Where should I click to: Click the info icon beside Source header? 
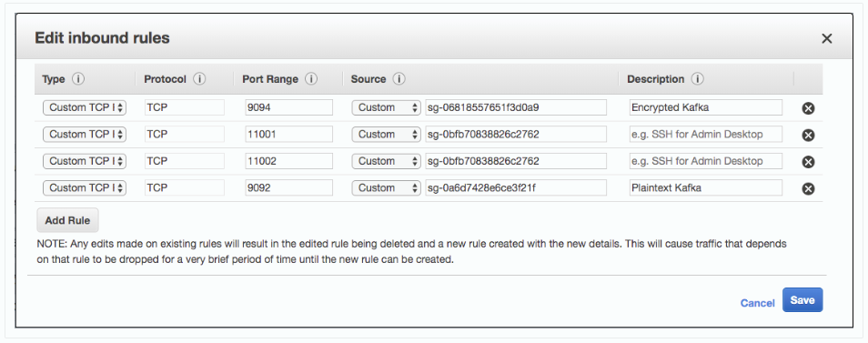(x=399, y=79)
